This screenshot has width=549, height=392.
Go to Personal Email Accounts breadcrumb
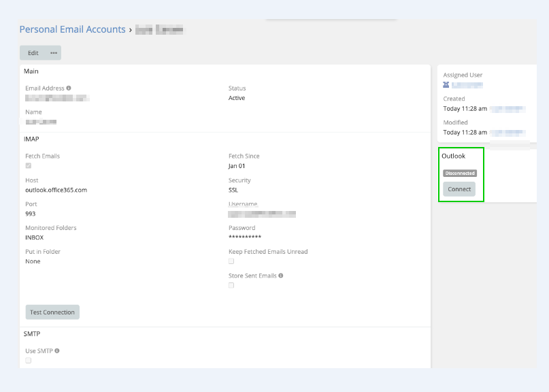point(72,30)
